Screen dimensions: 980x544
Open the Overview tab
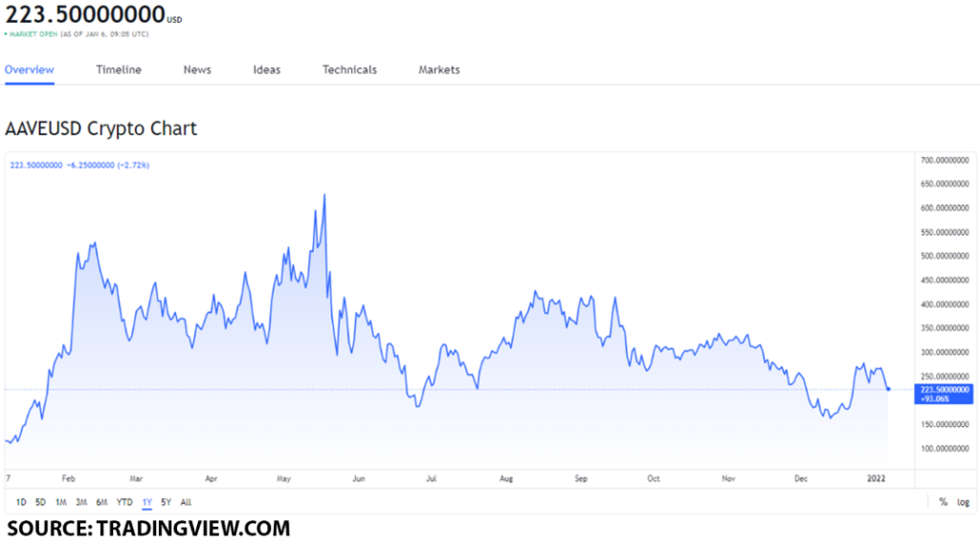(x=30, y=69)
